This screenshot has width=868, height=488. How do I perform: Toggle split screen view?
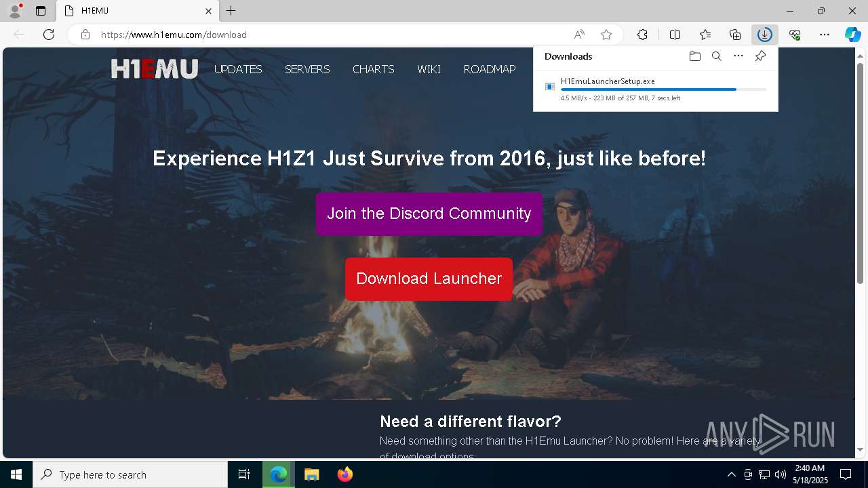coord(675,35)
